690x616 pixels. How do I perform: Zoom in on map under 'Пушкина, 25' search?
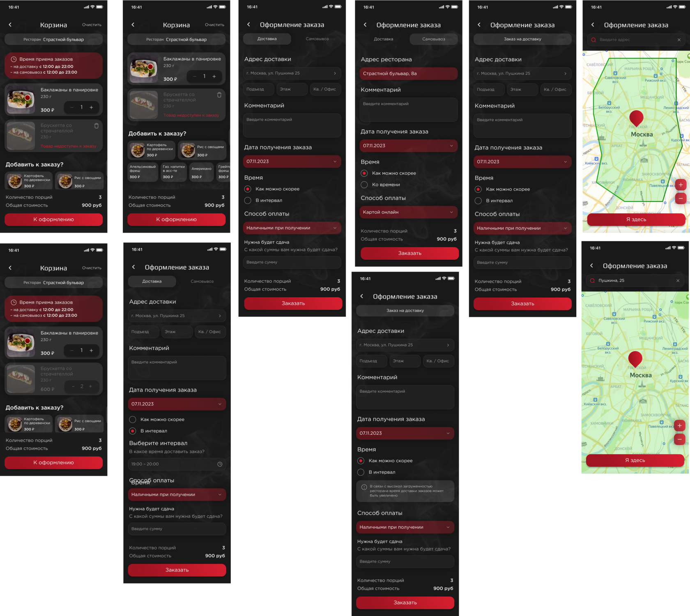[679, 426]
